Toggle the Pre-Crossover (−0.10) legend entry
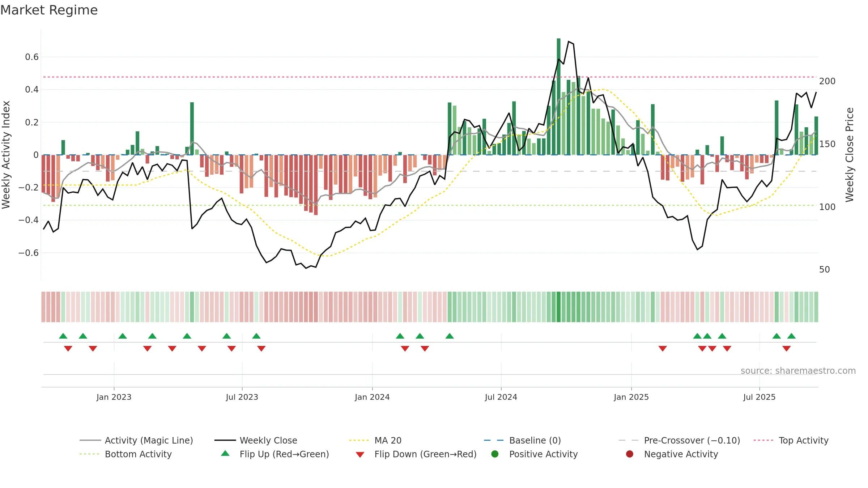Image resolution: width=868 pixels, height=488 pixels. pyautogui.click(x=679, y=440)
